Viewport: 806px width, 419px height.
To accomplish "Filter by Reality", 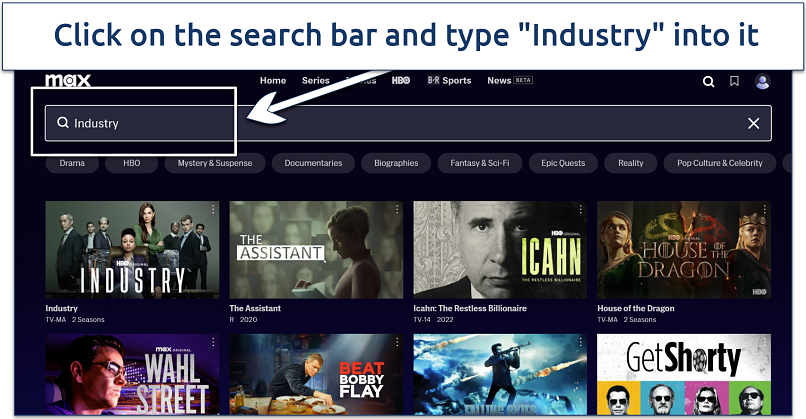I will tap(631, 163).
